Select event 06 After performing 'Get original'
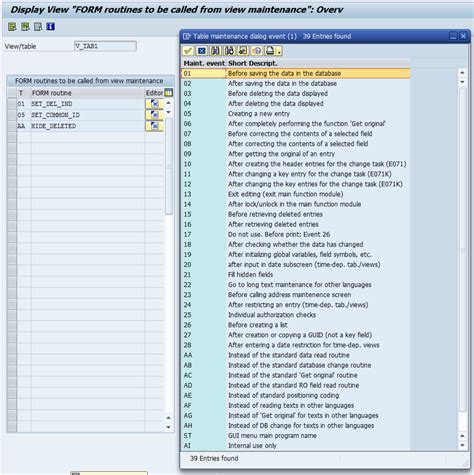This screenshot has height=475, width=474. (296, 124)
